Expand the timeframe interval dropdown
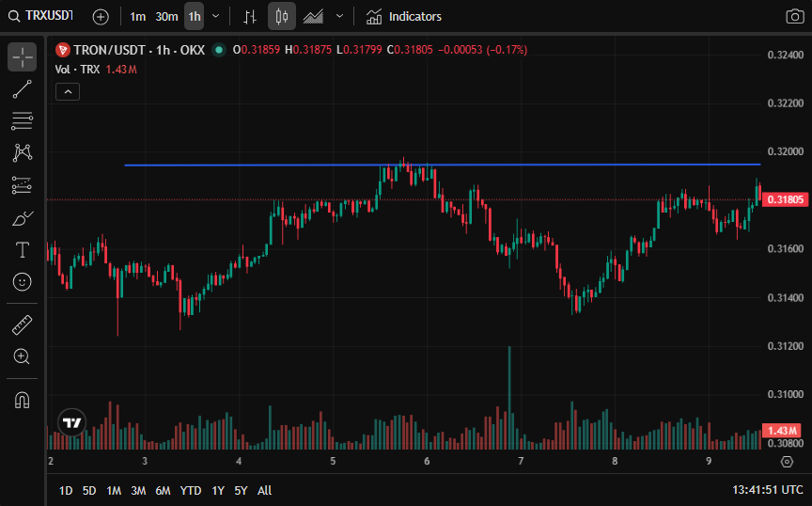The height and width of the screenshot is (506, 812). point(216,16)
